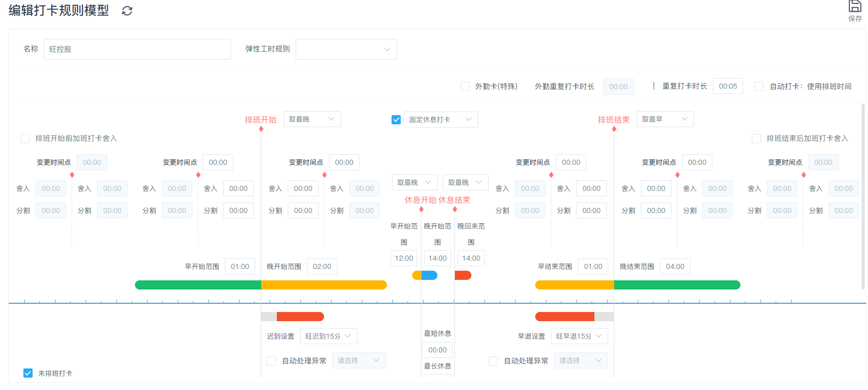Click the save icon
The image size is (868, 390).
(x=855, y=7)
